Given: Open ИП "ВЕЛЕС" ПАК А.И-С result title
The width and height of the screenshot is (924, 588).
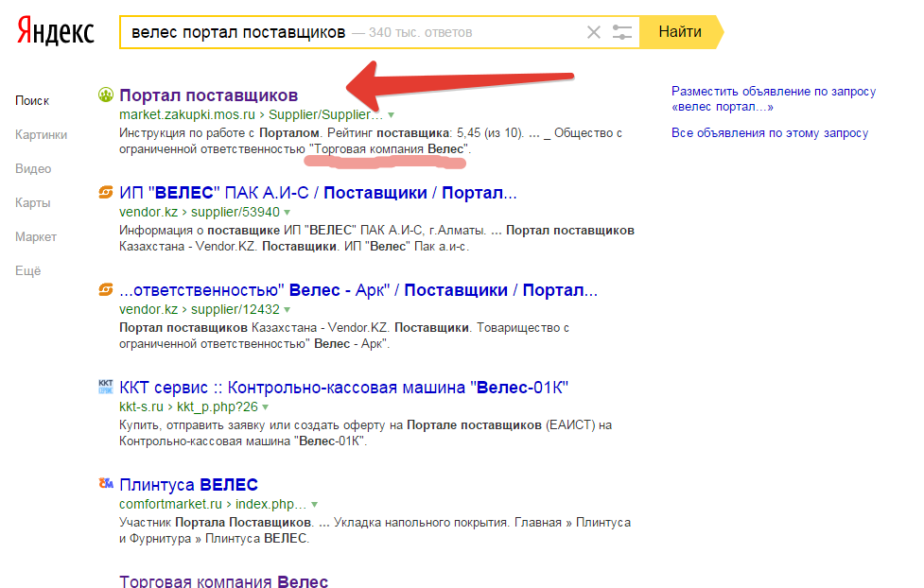Looking at the screenshot, I should (318, 193).
